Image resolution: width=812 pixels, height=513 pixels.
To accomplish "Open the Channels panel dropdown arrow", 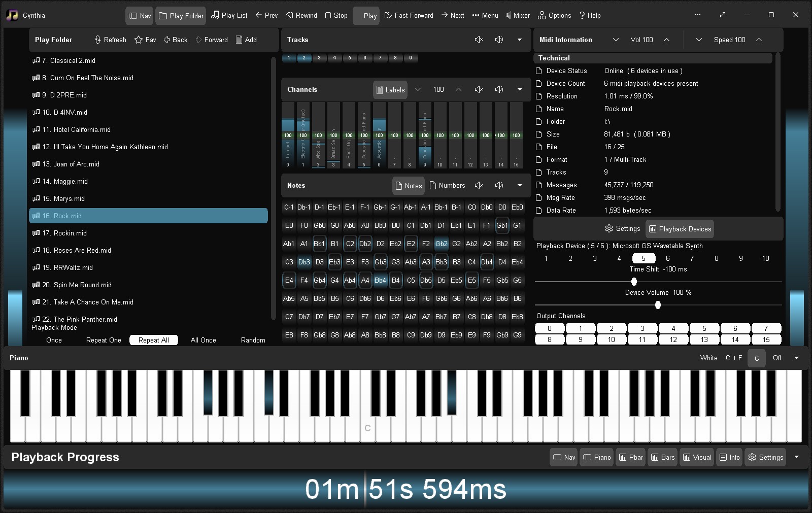I will click(x=519, y=89).
